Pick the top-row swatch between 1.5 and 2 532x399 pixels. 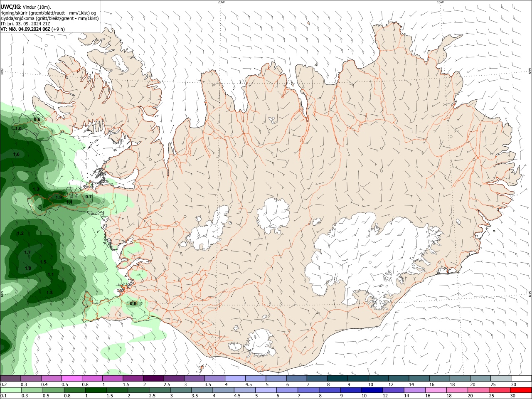point(133,378)
